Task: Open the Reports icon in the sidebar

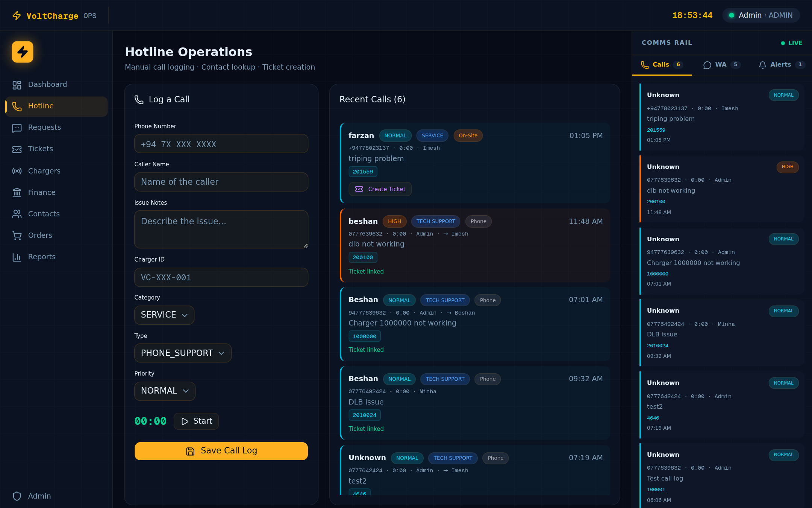Action: click(x=17, y=257)
